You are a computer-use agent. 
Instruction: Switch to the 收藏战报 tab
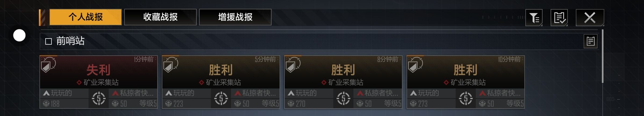coord(160,17)
